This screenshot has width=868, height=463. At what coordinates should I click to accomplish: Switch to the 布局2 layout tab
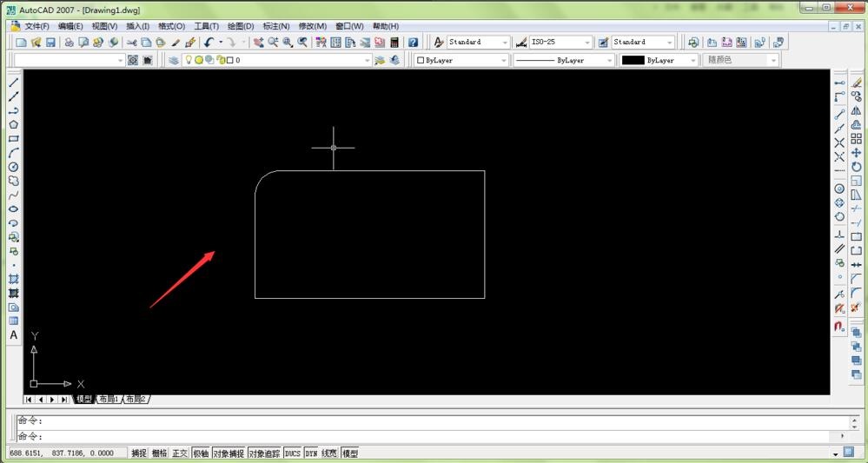click(136, 400)
